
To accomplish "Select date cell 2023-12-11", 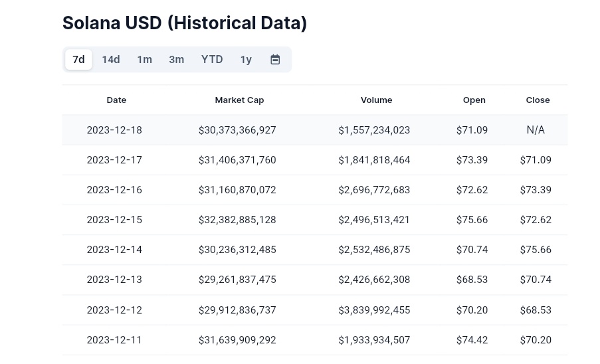I will pos(114,340).
